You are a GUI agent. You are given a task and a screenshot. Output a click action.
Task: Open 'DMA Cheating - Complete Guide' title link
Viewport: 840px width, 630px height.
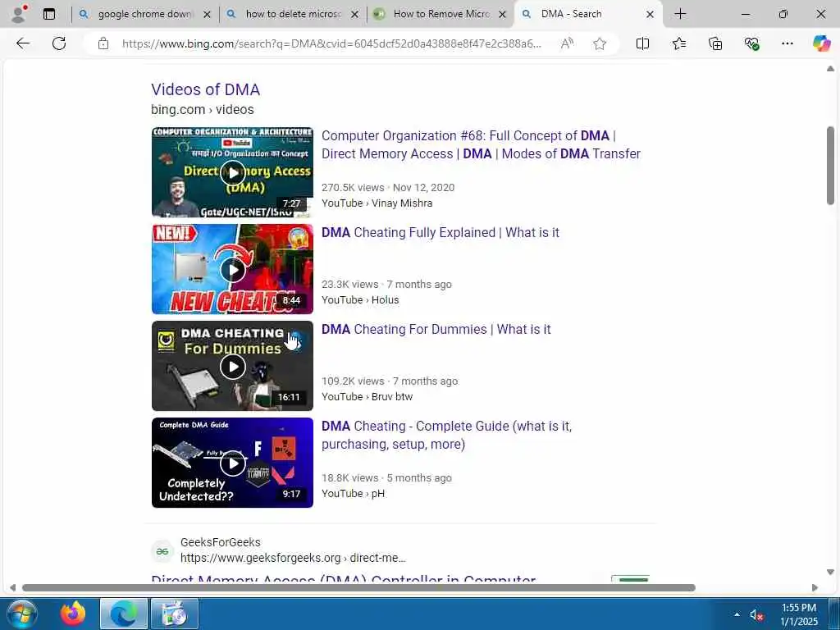[x=447, y=435]
